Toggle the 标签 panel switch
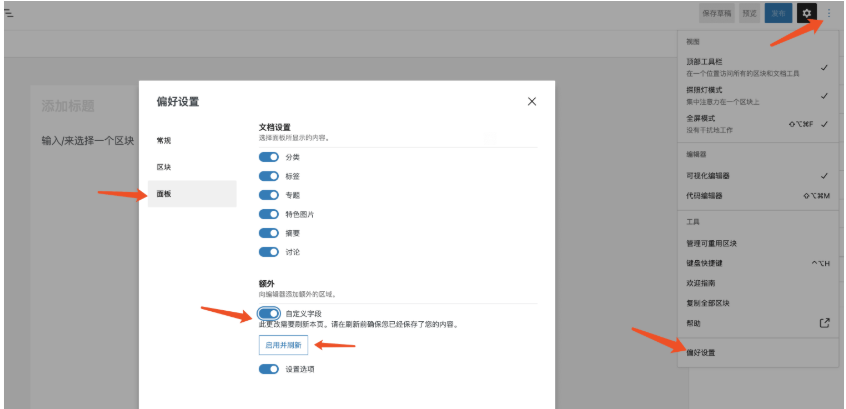Screen dimensions: 846x409 (x=269, y=176)
